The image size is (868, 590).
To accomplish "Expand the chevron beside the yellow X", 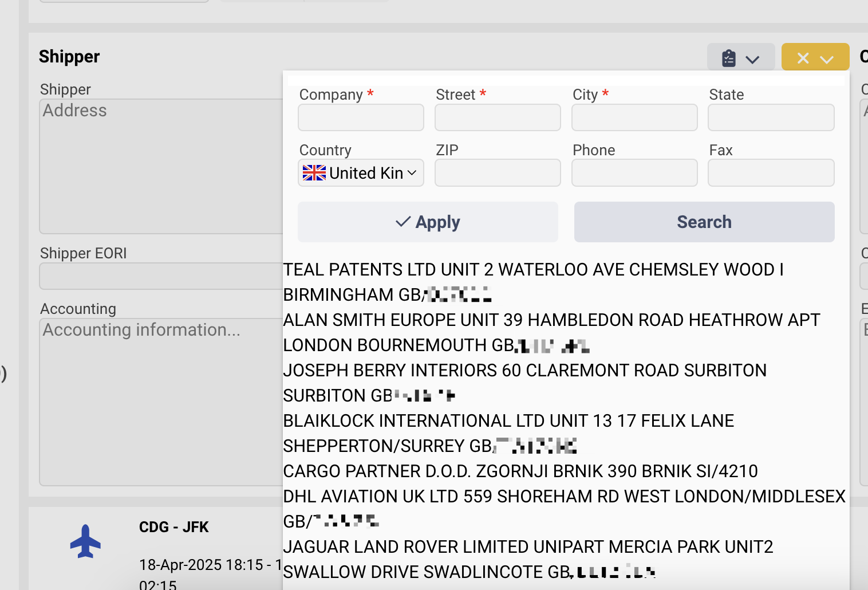I will [x=826, y=59].
